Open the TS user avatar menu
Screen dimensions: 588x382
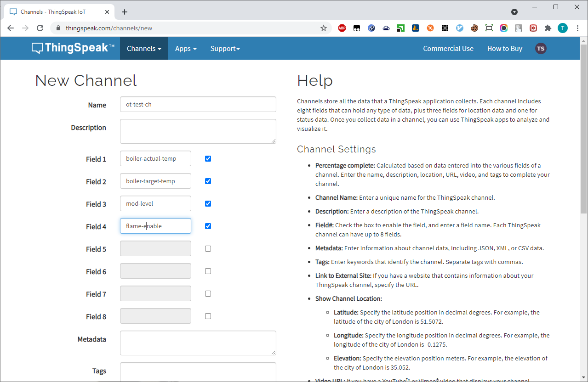pyautogui.click(x=541, y=49)
